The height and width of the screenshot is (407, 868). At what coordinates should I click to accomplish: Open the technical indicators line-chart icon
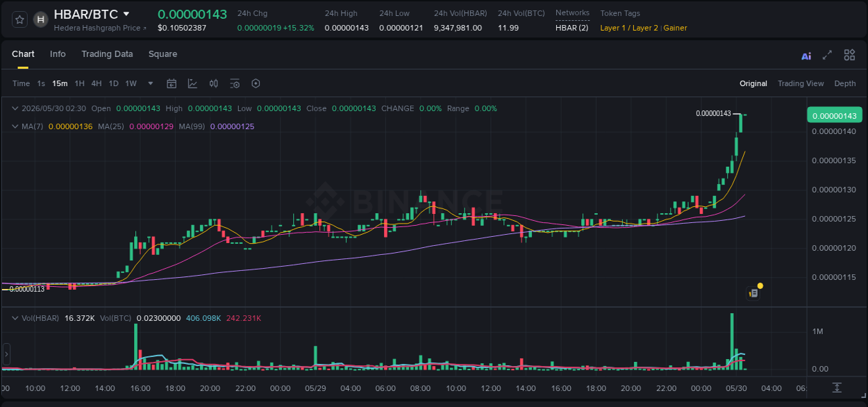[192, 83]
